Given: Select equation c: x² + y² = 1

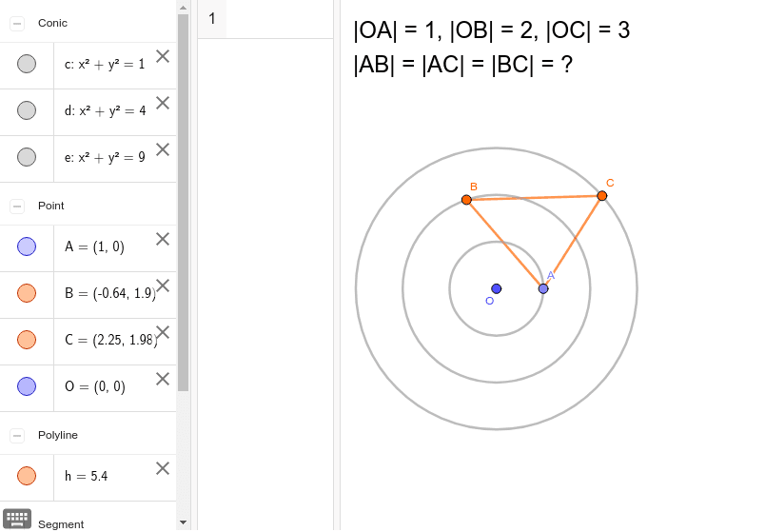Looking at the screenshot, I should coord(105,65).
